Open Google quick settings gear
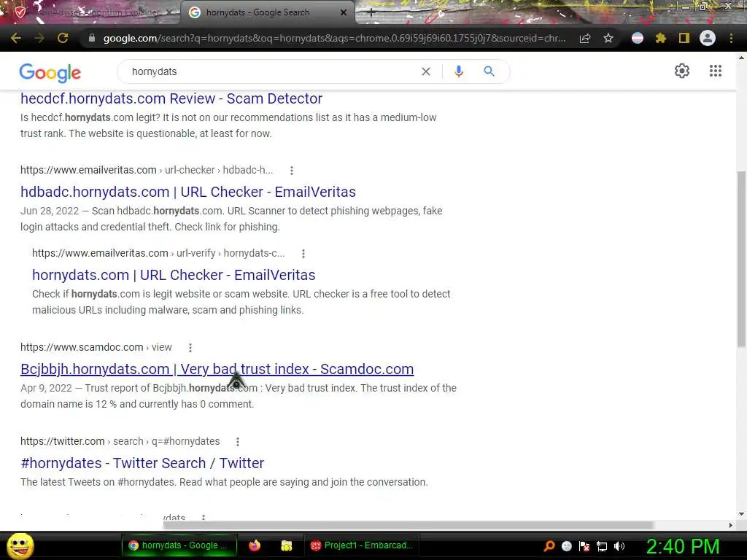The height and width of the screenshot is (560, 747). coord(682,71)
